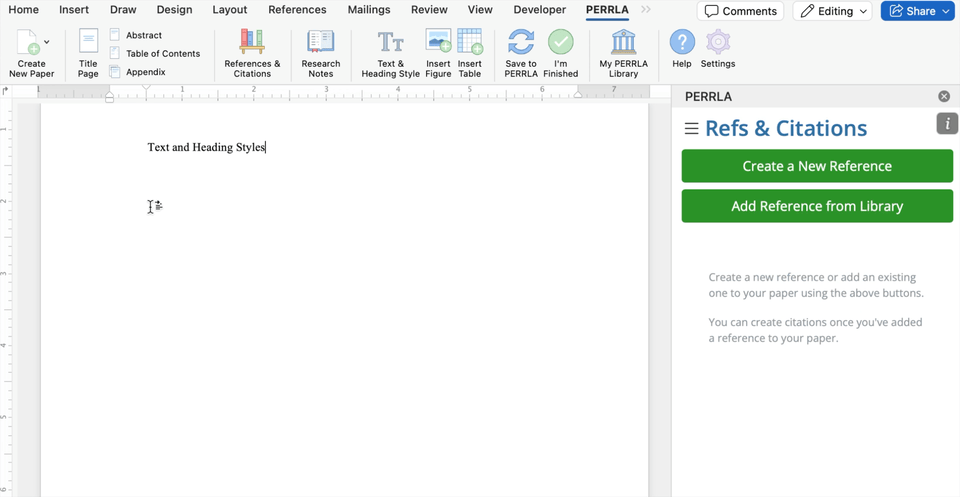Select the PERRLA ribbon tab

(607, 10)
